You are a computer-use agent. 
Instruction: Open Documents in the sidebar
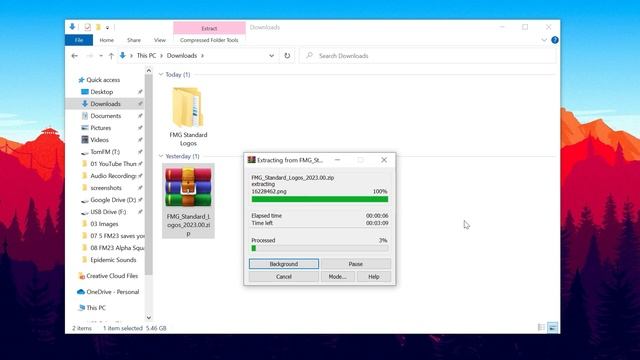(106, 116)
